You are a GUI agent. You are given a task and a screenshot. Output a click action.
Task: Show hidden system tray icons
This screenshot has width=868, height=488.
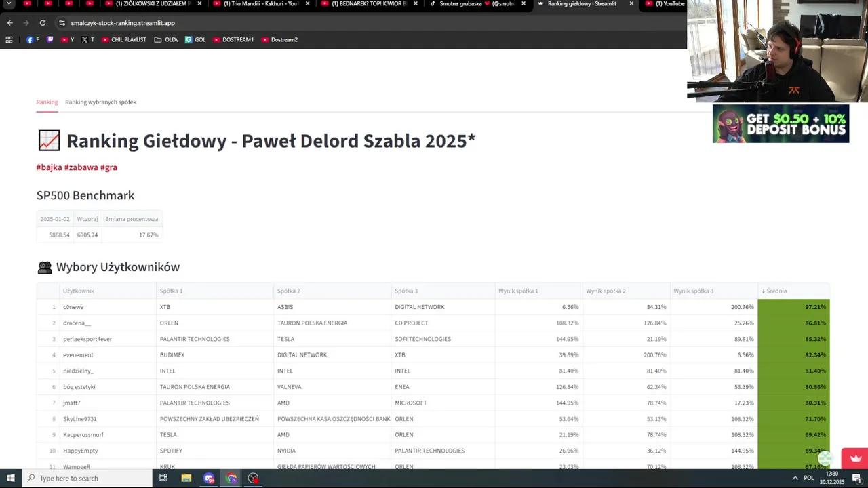[x=795, y=479]
